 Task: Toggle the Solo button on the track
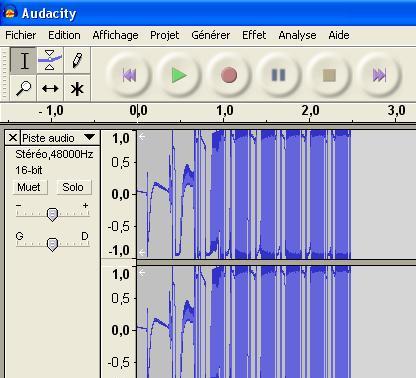[x=73, y=187]
